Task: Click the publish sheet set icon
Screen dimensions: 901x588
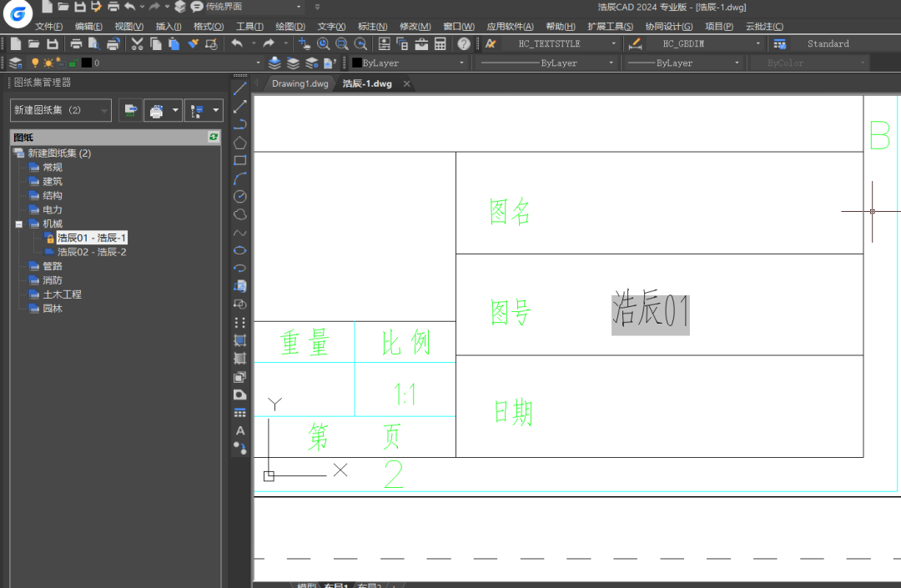Action: point(131,109)
